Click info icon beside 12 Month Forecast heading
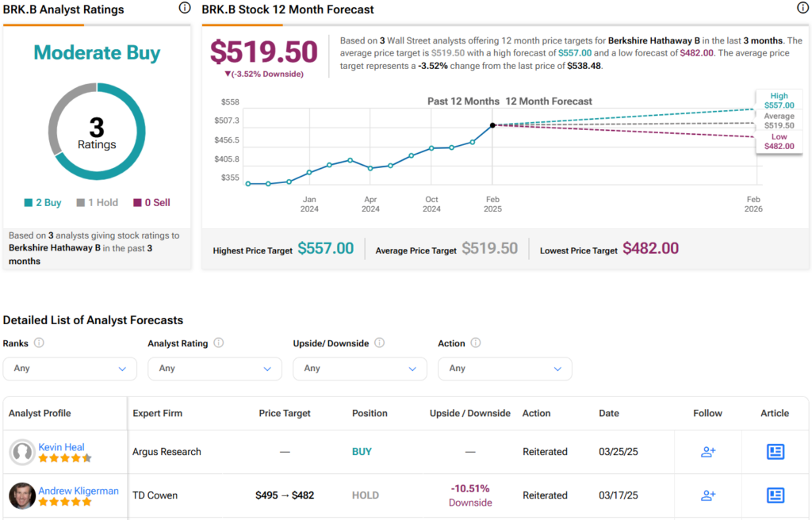Viewport: 812px width, 520px height. [x=802, y=8]
